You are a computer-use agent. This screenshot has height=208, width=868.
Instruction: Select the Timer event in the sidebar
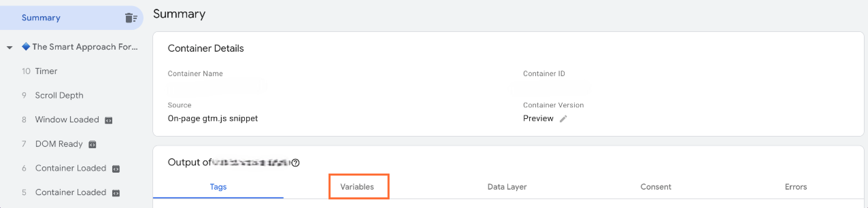pos(47,71)
